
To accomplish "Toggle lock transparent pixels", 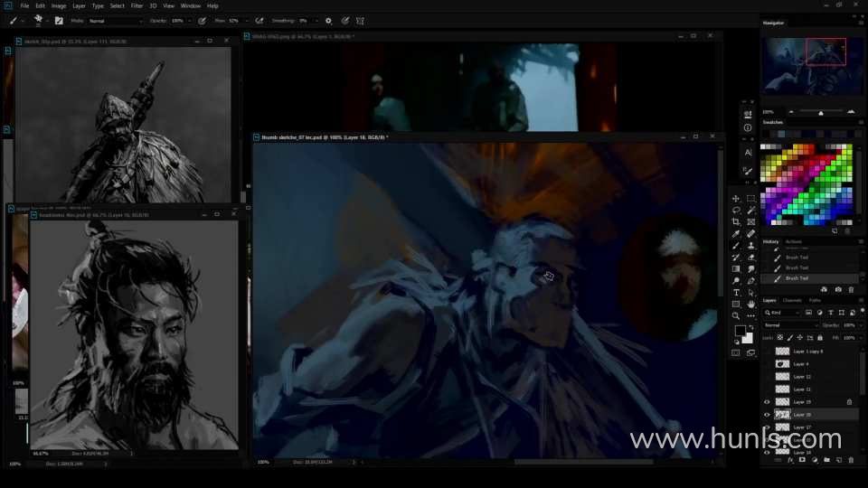I will click(780, 337).
